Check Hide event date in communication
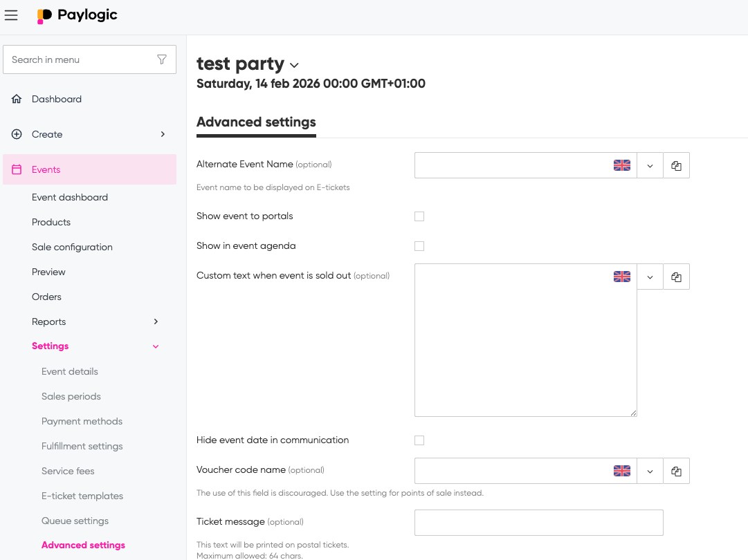The height and width of the screenshot is (560, 748). pyautogui.click(x=419, y=440)
